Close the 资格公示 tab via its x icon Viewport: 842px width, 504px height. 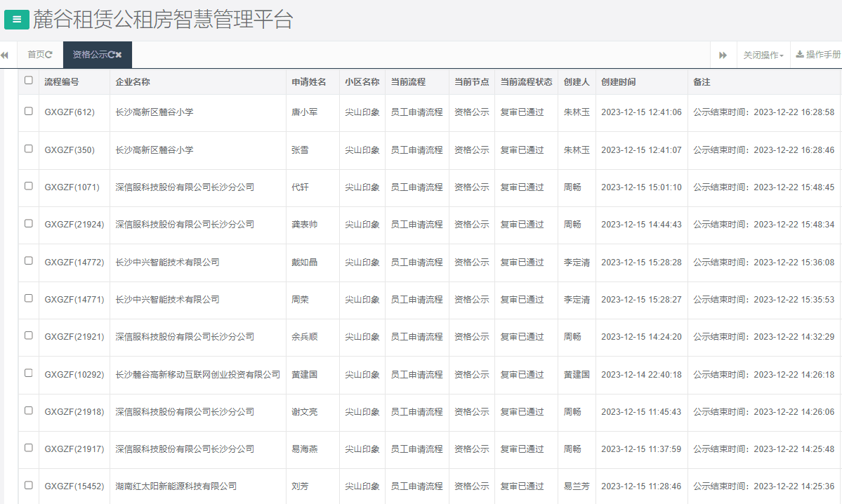121,53
